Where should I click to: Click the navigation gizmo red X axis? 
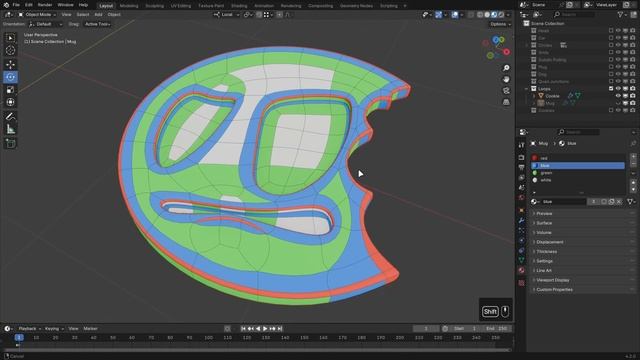coord(507,52)
